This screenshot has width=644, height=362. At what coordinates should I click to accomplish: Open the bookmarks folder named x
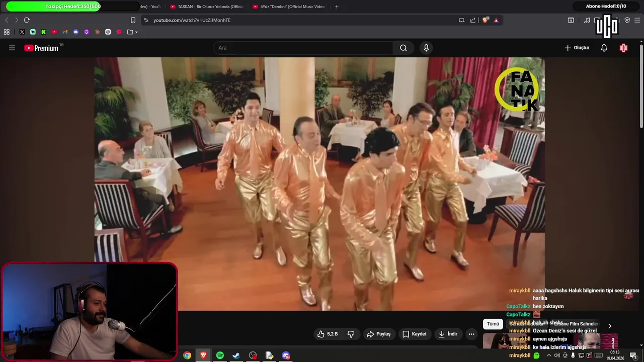(x=133, y=32)
